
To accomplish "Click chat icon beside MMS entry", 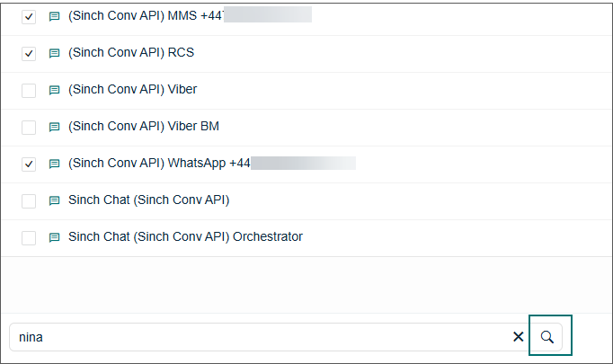I will [x=54, y=16].
